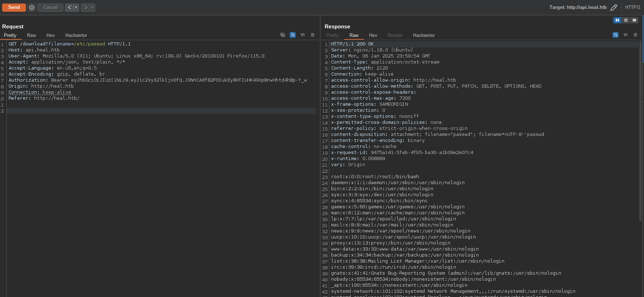This screenshot has height=297, width=644.
Task: Click the Host: api.heal.htb header
Action: coord(34,50)
